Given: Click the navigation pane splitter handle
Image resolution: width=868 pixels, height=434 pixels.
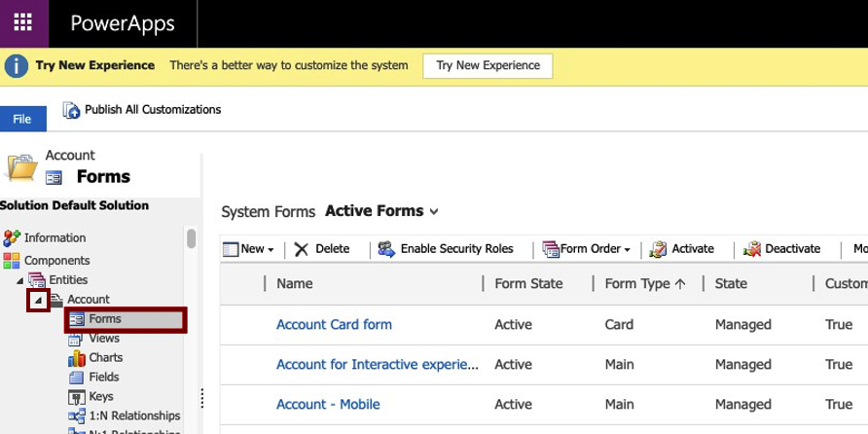Looking at the screenshot, I should coord(202,397).
